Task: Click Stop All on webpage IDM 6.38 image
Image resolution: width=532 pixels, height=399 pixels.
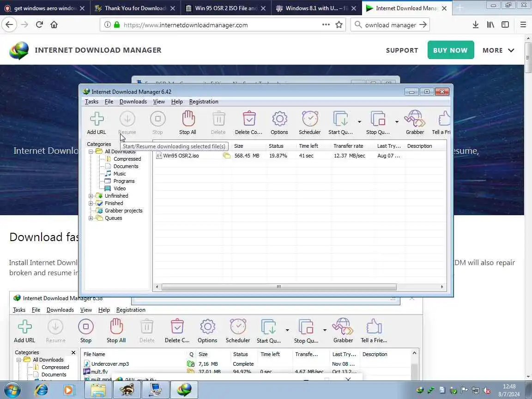Action: 116,331
